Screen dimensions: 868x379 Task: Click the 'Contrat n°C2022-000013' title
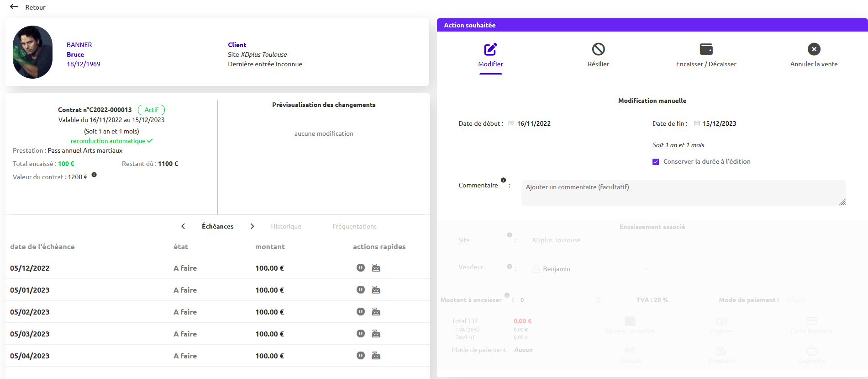95,110
